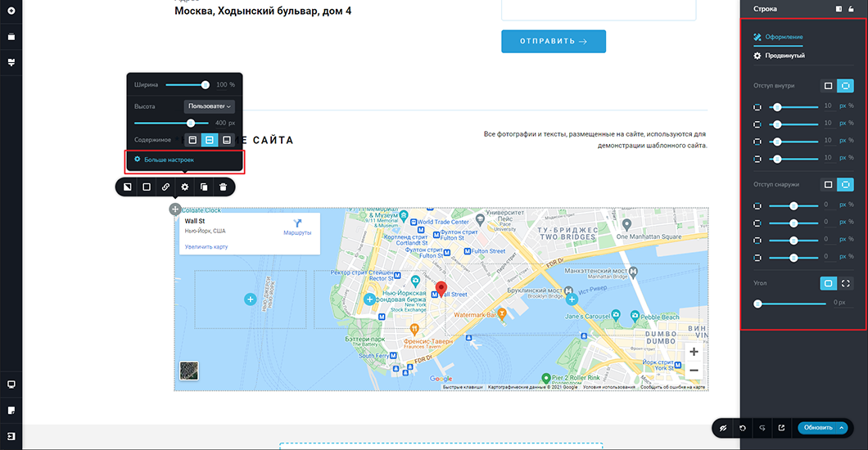Click the panel position icon next to Строка
The image size is (868, 450).
tap(839, 9)
